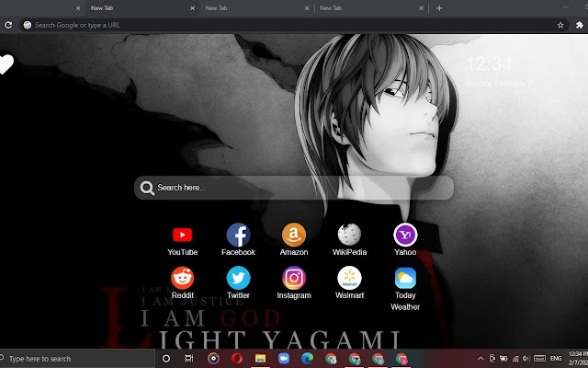Open the Reddit shortcut
This screenshot has width=588, height=368.
(x=182, y=282)
